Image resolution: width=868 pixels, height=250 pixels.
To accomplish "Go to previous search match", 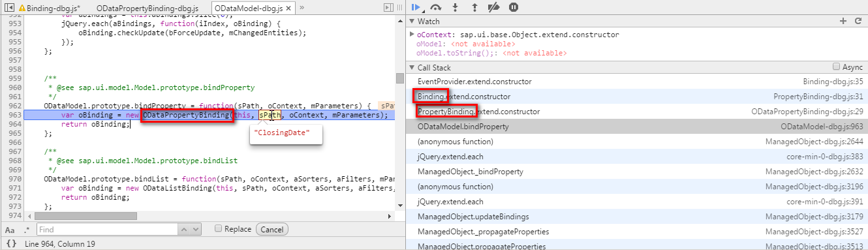I will 184,230.
